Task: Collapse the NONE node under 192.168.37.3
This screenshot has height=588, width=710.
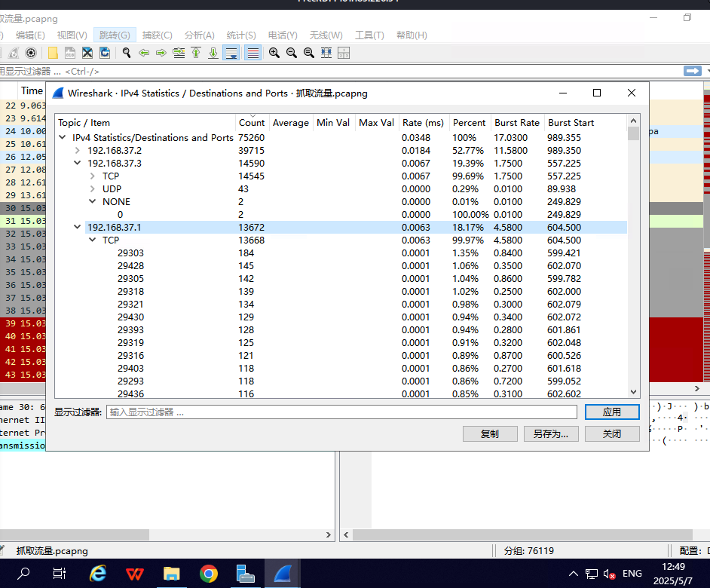Action: (x=93, y=201)
